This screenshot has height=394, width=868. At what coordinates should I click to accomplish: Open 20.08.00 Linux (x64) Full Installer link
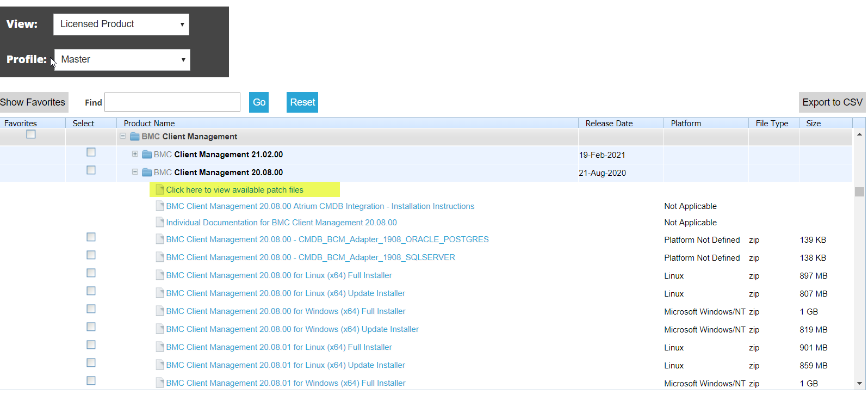pyautogui.click(x=279, y=275)
